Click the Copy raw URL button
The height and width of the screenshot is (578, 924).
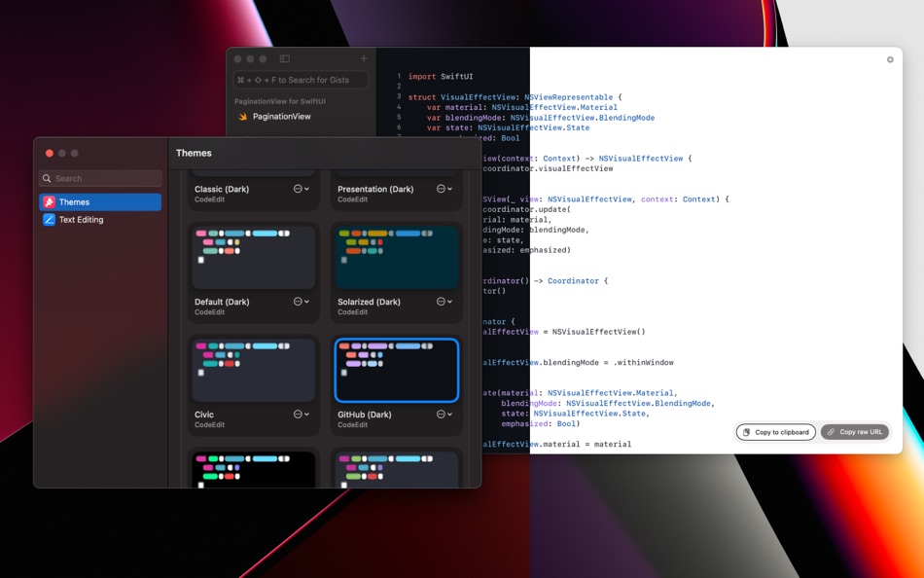click(x=854, y=432)
